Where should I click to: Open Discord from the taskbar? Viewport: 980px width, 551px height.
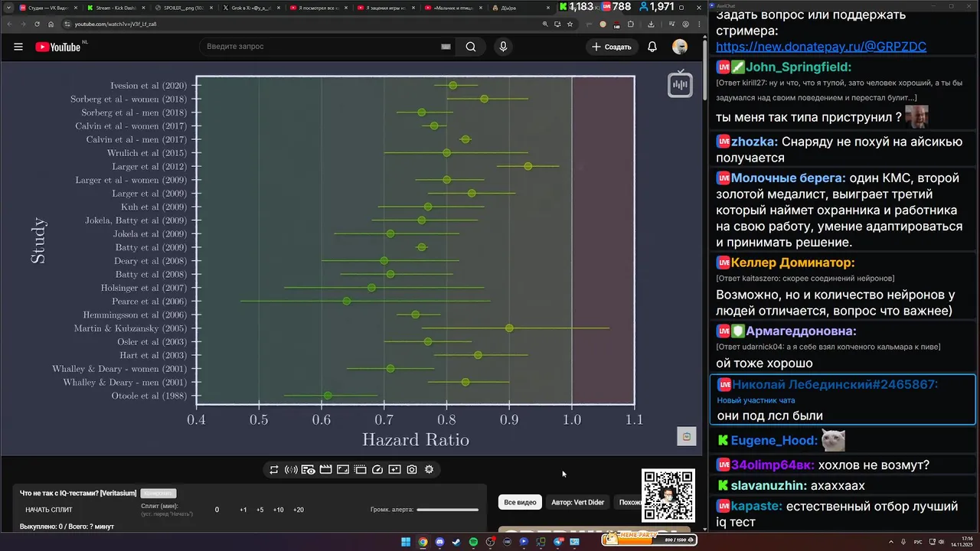(439, 542)
